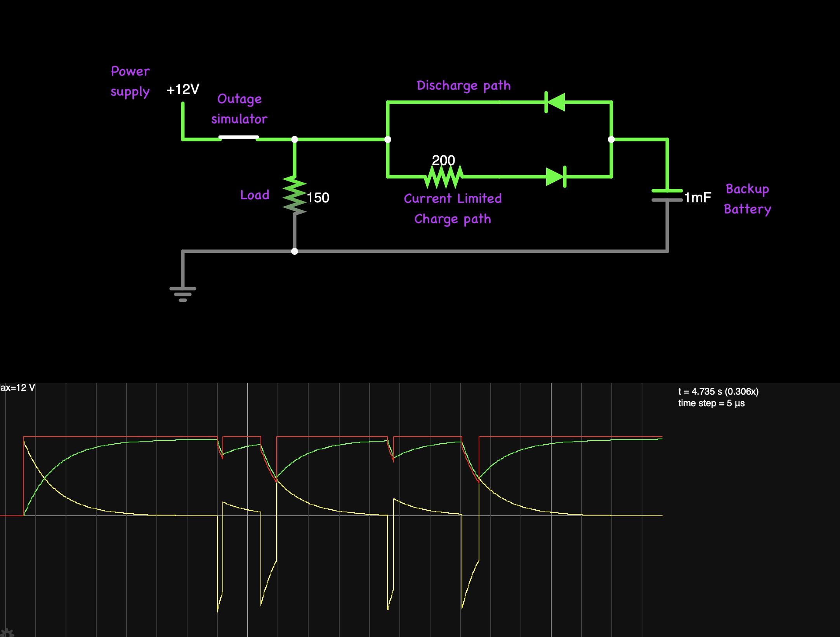Click the 'time step = 5 µs' text
This screenshot has height=637, width=840.
pyautogui.click(x=712, y=403)
